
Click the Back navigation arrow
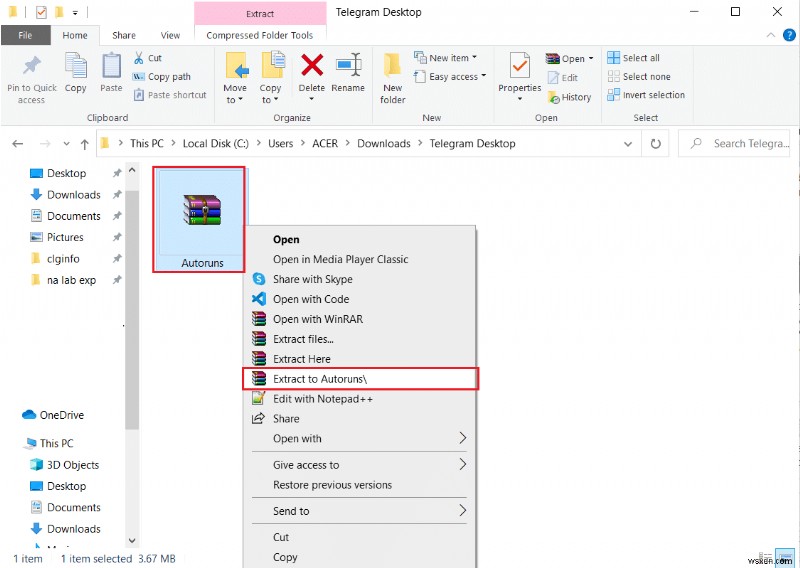coord(18,144)
